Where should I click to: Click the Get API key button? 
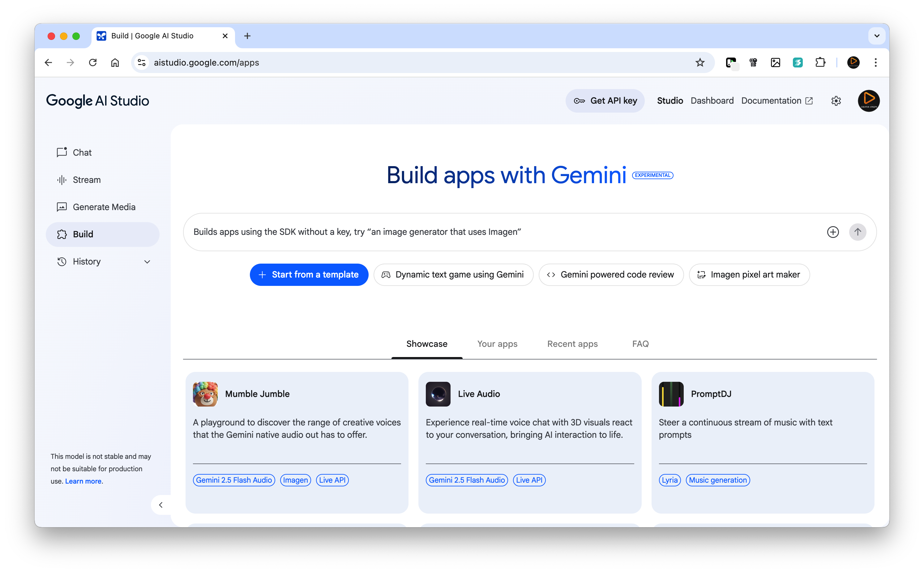(x=605, y=101)
